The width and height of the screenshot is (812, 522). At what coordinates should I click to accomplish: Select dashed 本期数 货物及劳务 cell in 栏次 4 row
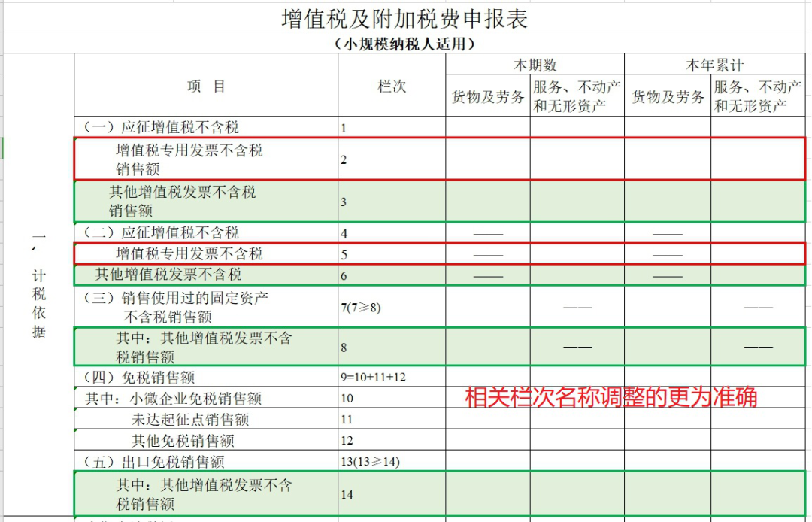coord(488,233)
